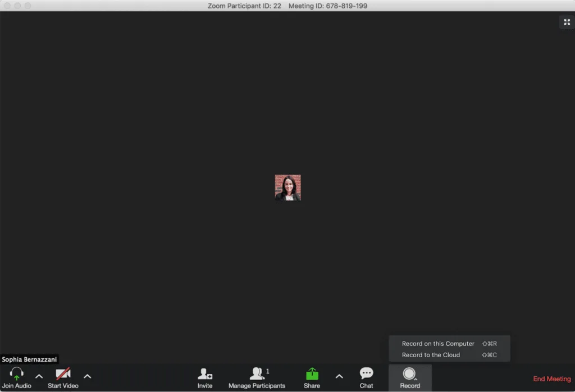Click the participant profile photo thumbnail
The height and width of the screenshot is (392, 575).
coord(287,188)
